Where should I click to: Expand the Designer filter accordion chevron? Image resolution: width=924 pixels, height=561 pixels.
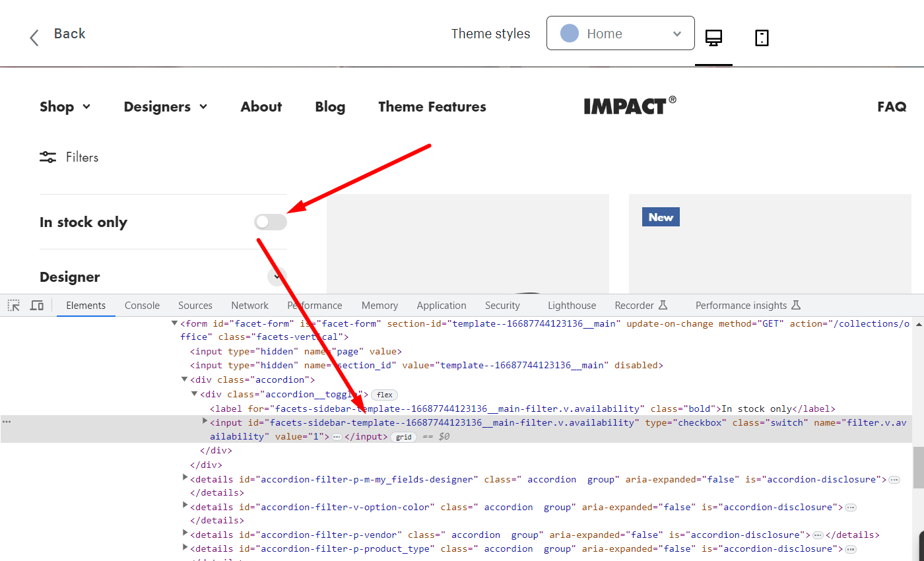pyautogui.click(x=277, y=277)
